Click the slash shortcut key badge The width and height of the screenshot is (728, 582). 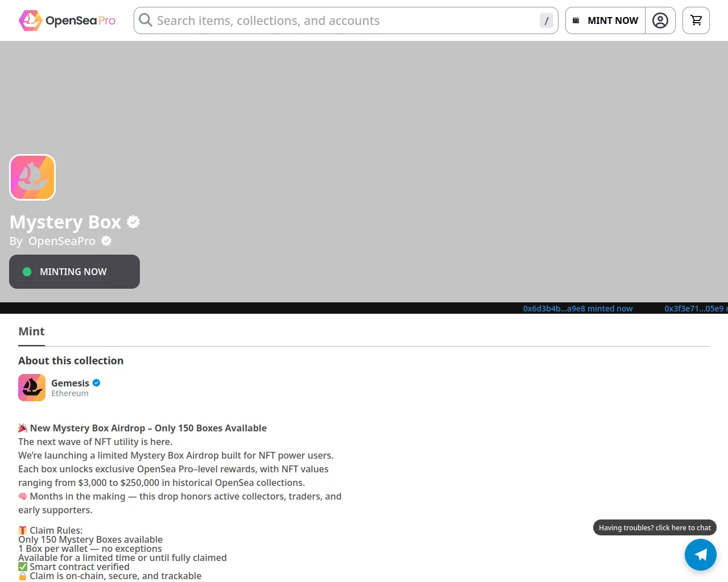click(547, 20)
